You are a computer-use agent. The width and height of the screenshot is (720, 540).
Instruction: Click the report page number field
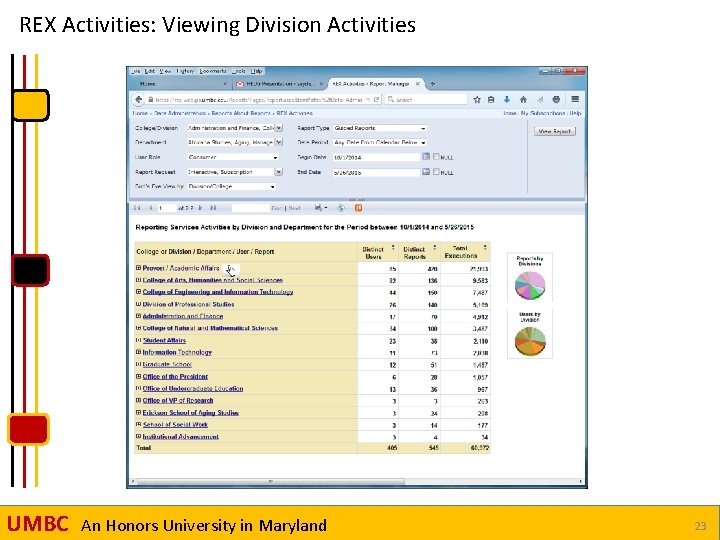pos(167,208)
